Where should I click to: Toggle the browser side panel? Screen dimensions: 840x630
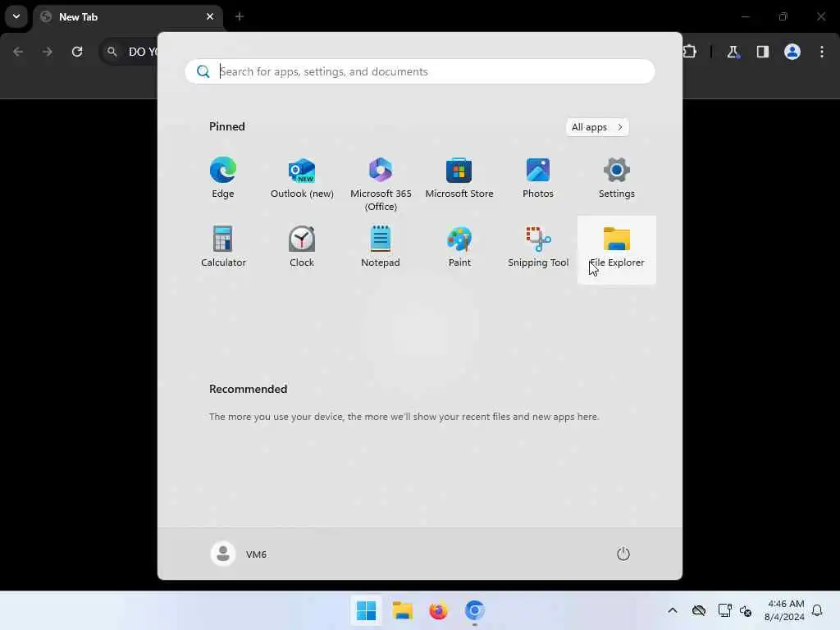coord(763,52)
